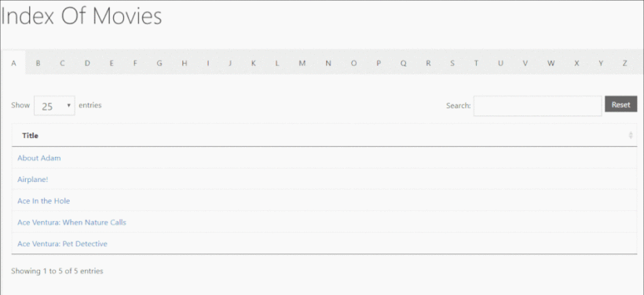Switch to the M letter tab

tap(302, 64)
